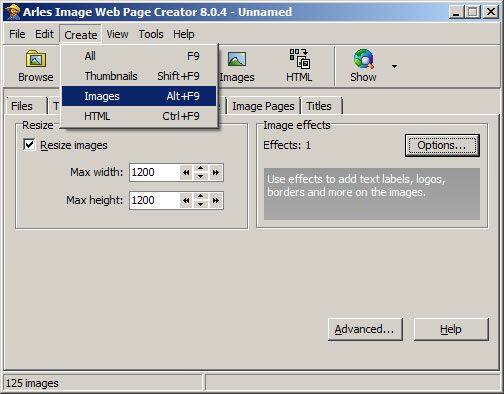Click the Images toolbar icon
Screen dimensions: 504x394
pos(237,59)
